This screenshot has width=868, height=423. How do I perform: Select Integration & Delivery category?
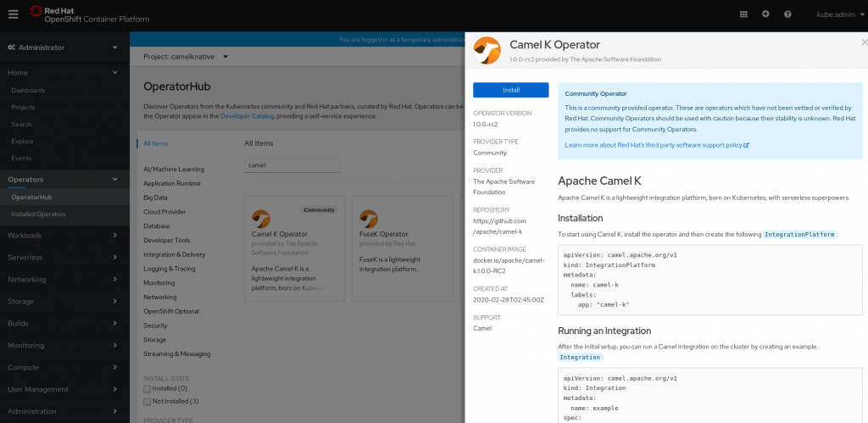click(174, 254)
